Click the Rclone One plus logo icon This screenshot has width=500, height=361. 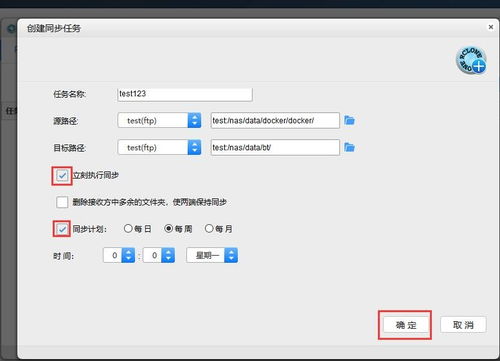471,60
